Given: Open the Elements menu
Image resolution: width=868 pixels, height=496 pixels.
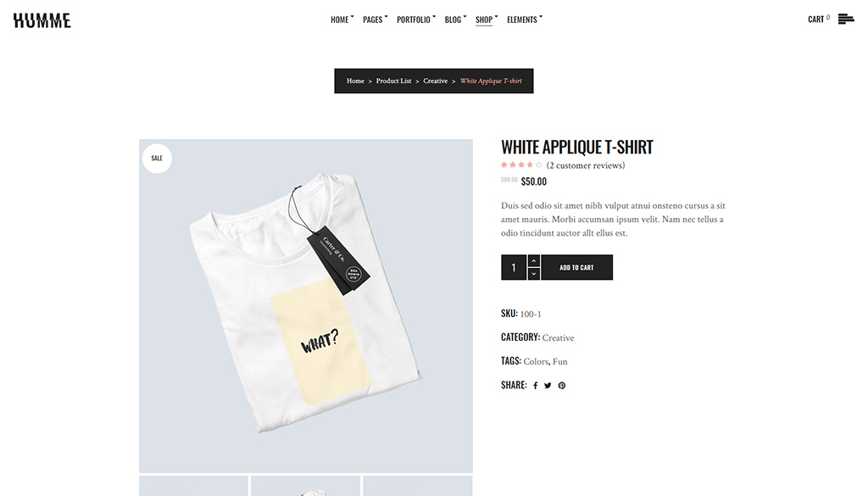Looking at the screenshot, I should pyautogui.click(x=524, y=20).
